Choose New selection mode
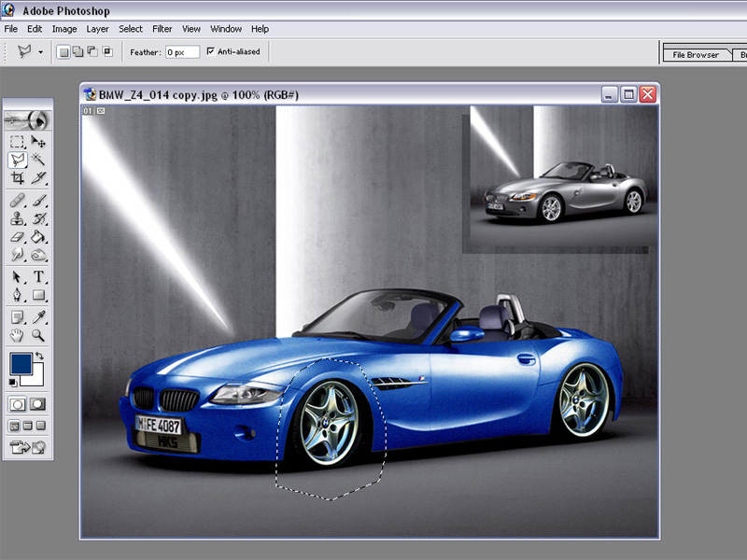The height and width of the screenshot is (560, 747). point(63,52)
